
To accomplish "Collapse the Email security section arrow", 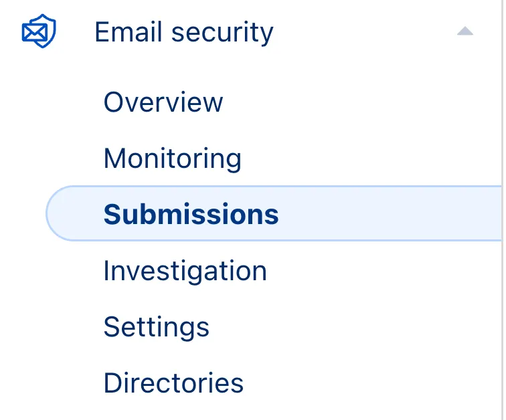I will [465, 31].
